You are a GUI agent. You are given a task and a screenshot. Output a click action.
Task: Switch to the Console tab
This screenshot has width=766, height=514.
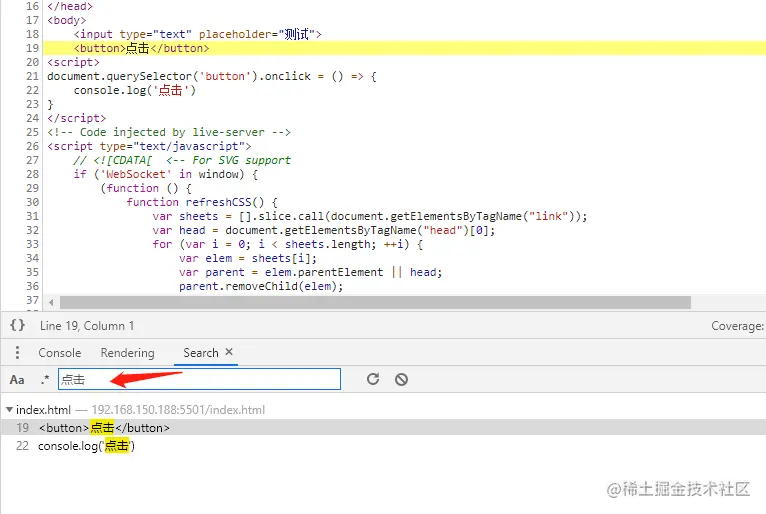click(x=60, y=353)
